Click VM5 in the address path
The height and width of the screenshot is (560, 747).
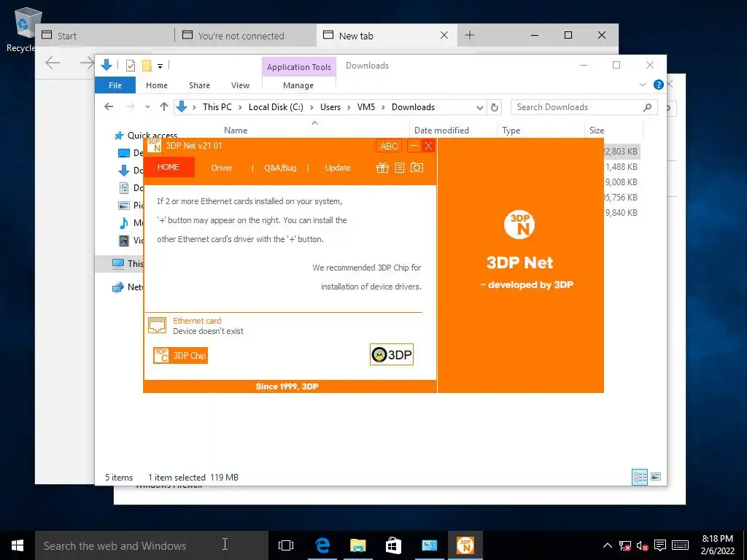366,107
